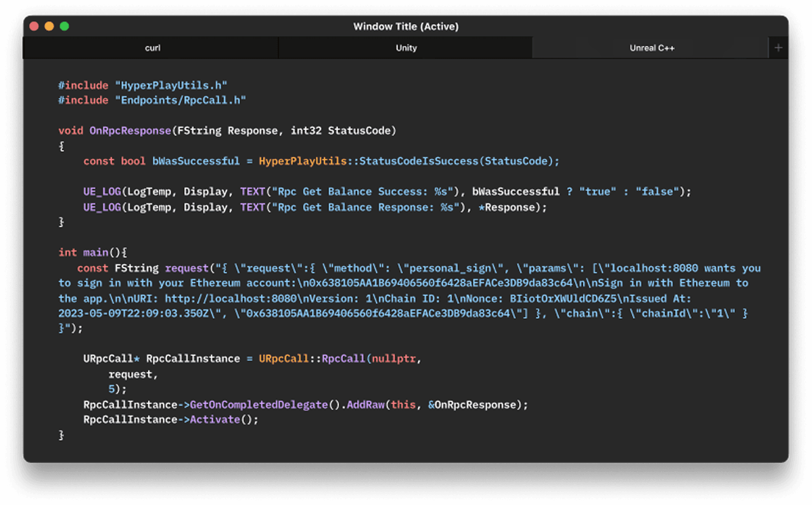Viewport: 812px width, 505px height.
Task: Minimize the window with the yellow button
Action: tap(49, 26)
